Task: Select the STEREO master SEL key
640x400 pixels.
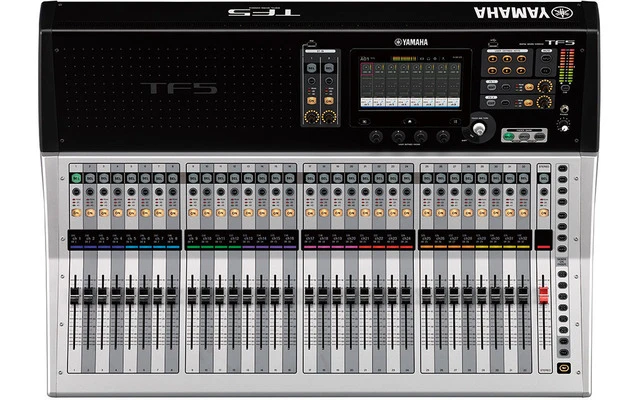Action: point(544,178)
